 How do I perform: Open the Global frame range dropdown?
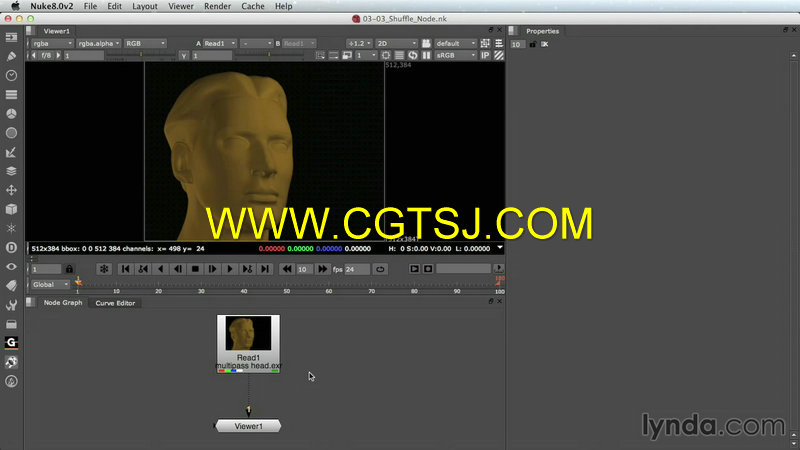coord(50,284)
